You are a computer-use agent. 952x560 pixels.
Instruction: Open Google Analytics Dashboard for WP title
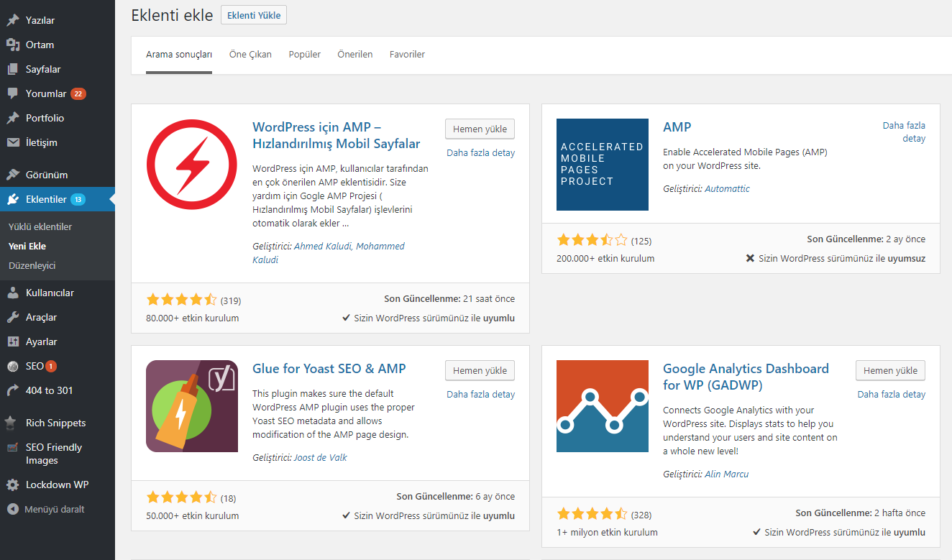click(746, 377)
